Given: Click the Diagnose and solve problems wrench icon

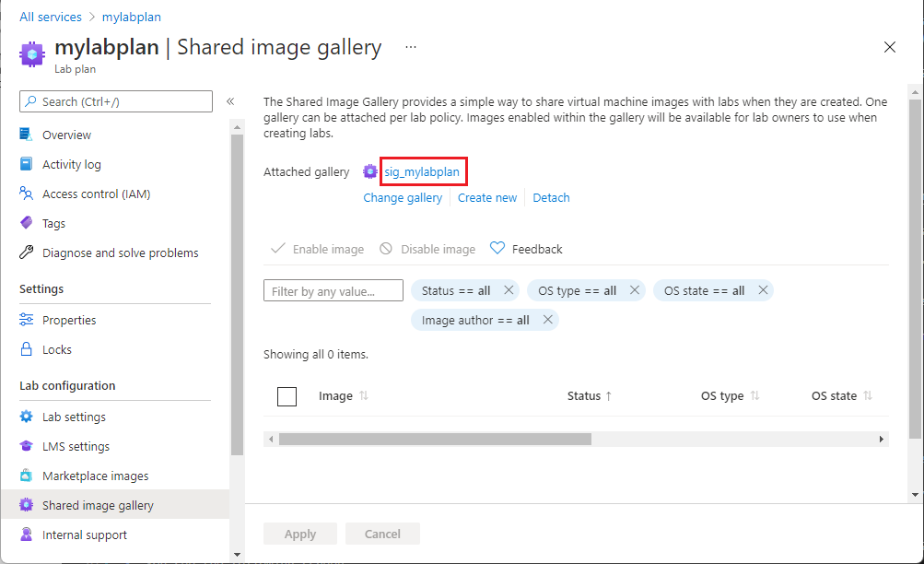Looking at the screenshot, I should 26,253.
